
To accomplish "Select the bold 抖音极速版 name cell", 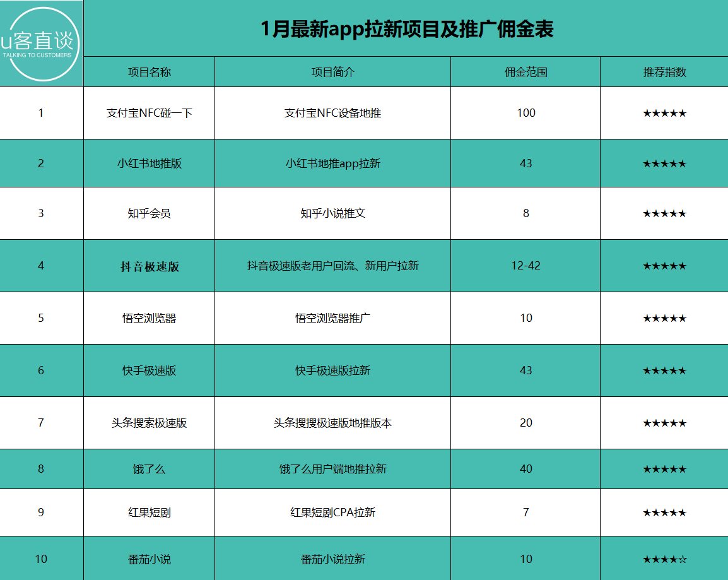I will tap(150, 266).
